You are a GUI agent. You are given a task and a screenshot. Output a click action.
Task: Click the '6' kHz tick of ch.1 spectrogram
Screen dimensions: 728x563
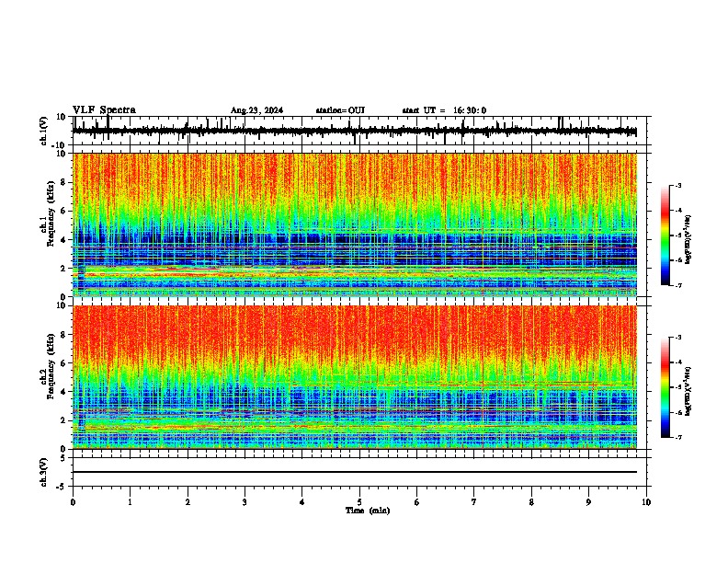coord(64,211)
